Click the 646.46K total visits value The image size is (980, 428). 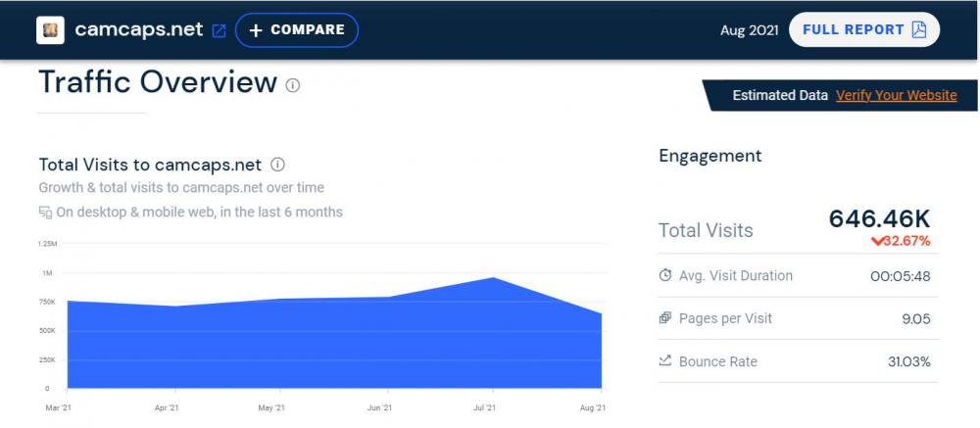click(x=879, y=218)
